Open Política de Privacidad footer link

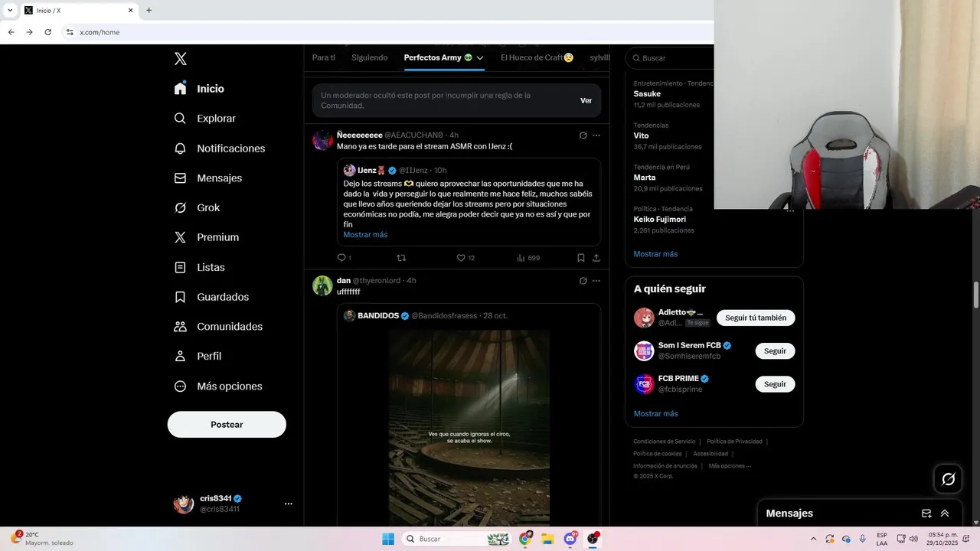[734, 442]
